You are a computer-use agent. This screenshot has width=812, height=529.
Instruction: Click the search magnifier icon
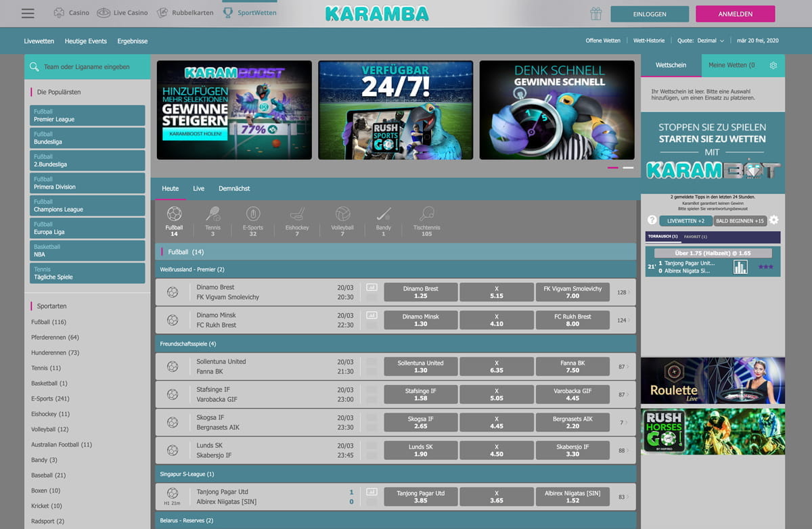click(34, 67)
